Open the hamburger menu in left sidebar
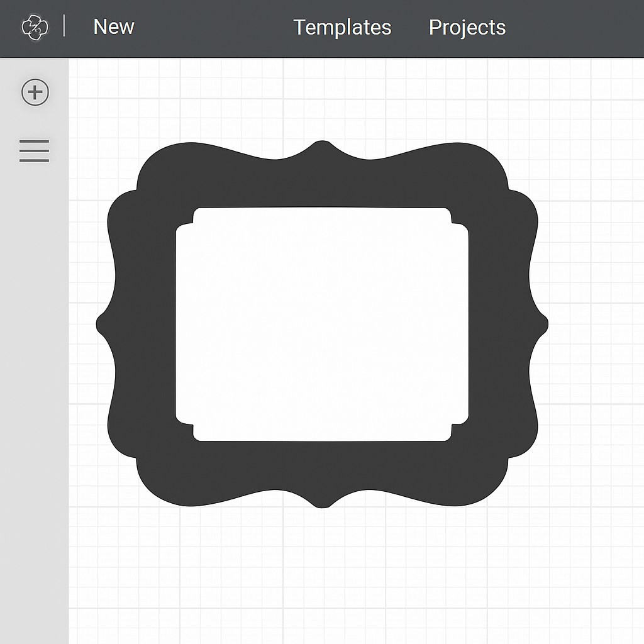This screenshot has height=644, width=644. click(x=34, y=151)
